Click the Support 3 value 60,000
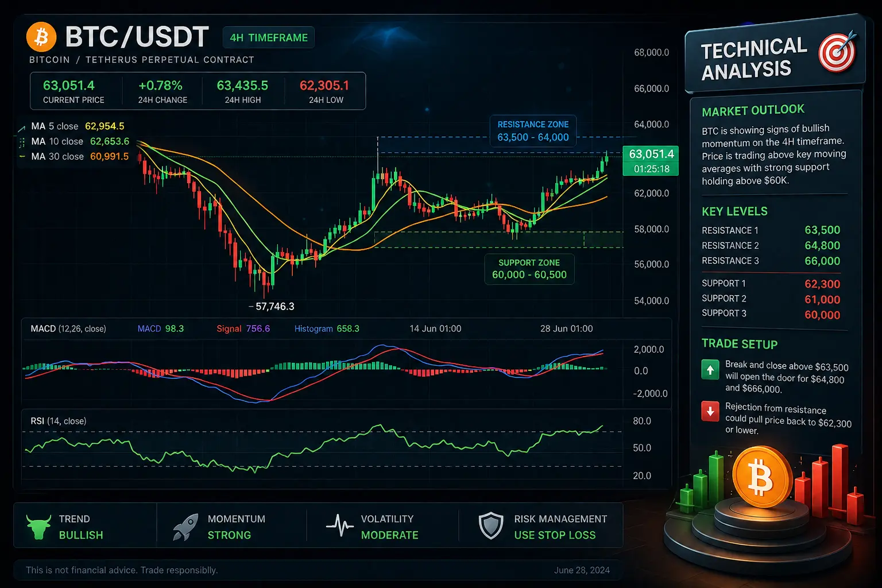882x588 pixels. coord(822,315)
